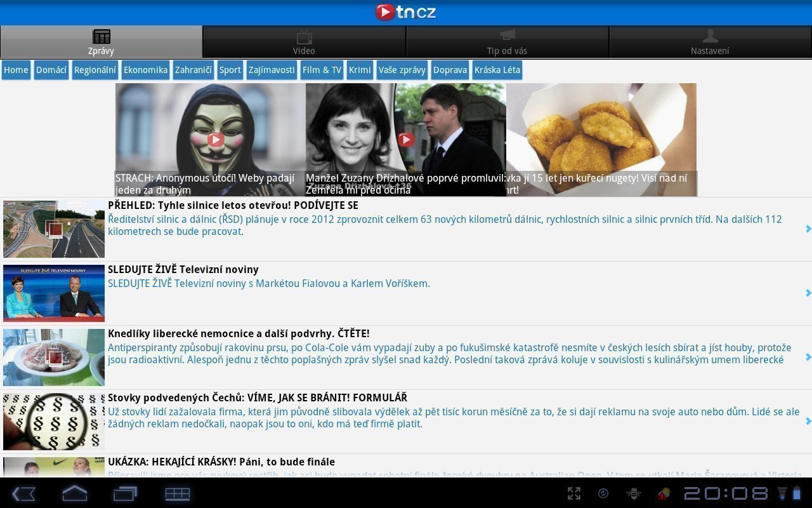Tap the battery status icon

pos(797,493)
